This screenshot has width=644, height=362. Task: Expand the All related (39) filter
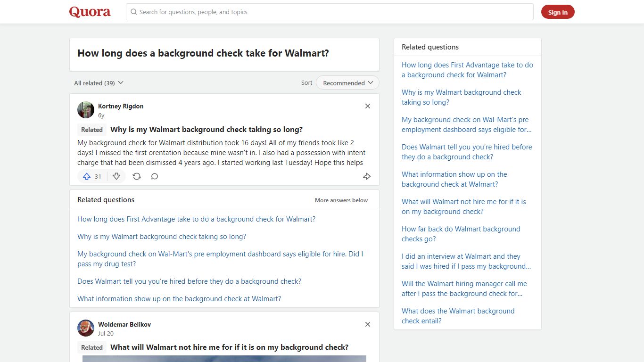tap(99, 83)
